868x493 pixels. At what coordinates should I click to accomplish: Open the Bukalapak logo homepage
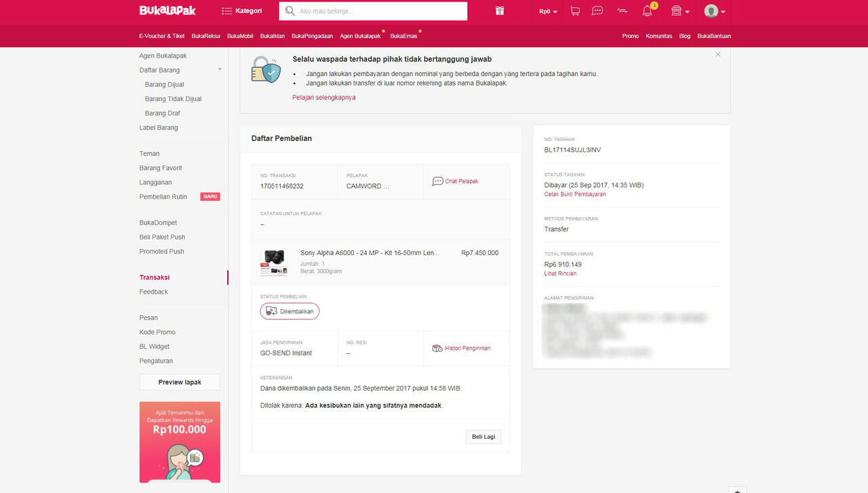[167, 11]
